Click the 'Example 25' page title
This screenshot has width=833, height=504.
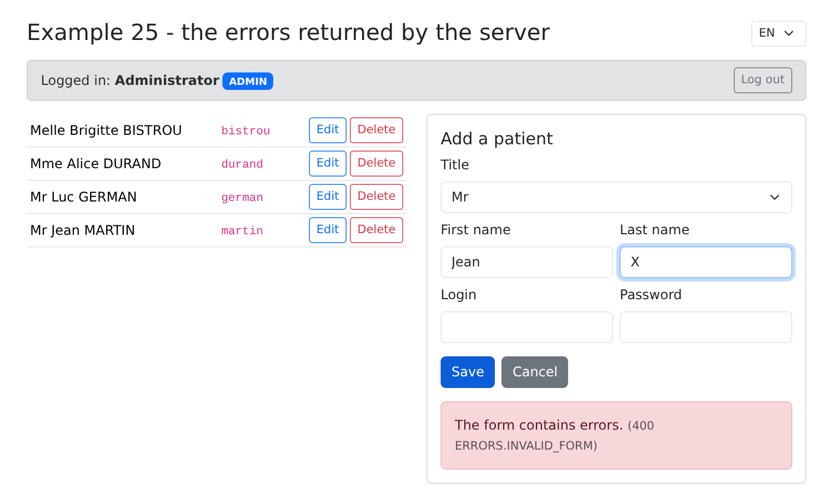(x=288, y=32)
